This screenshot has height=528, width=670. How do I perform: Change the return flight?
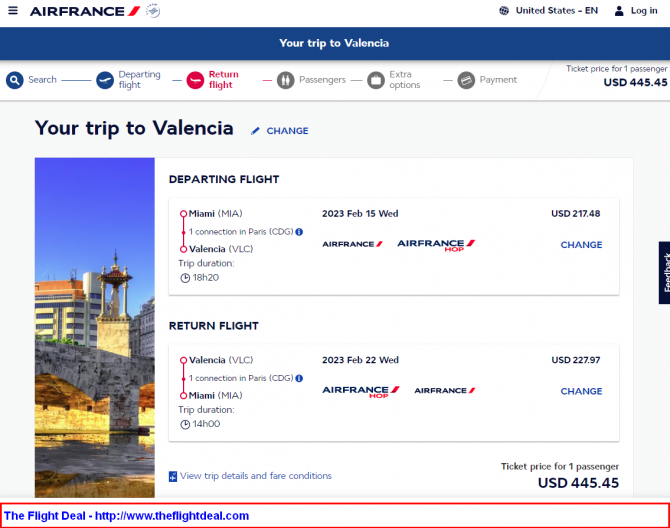[x=581, y=391]
